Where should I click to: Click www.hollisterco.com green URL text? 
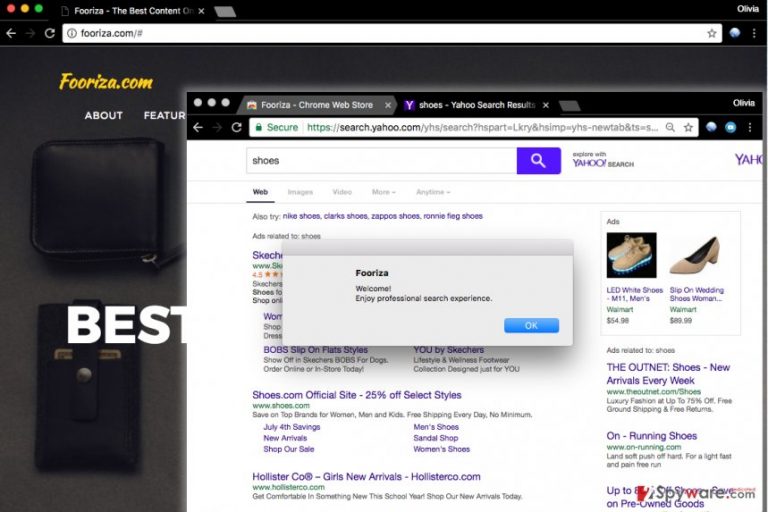[x=288, y=488]
